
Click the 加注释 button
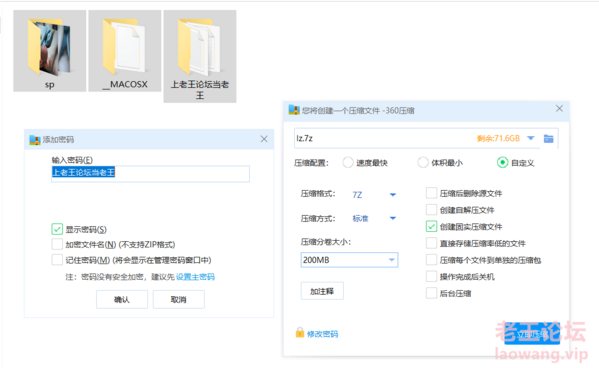pos(322,291)
